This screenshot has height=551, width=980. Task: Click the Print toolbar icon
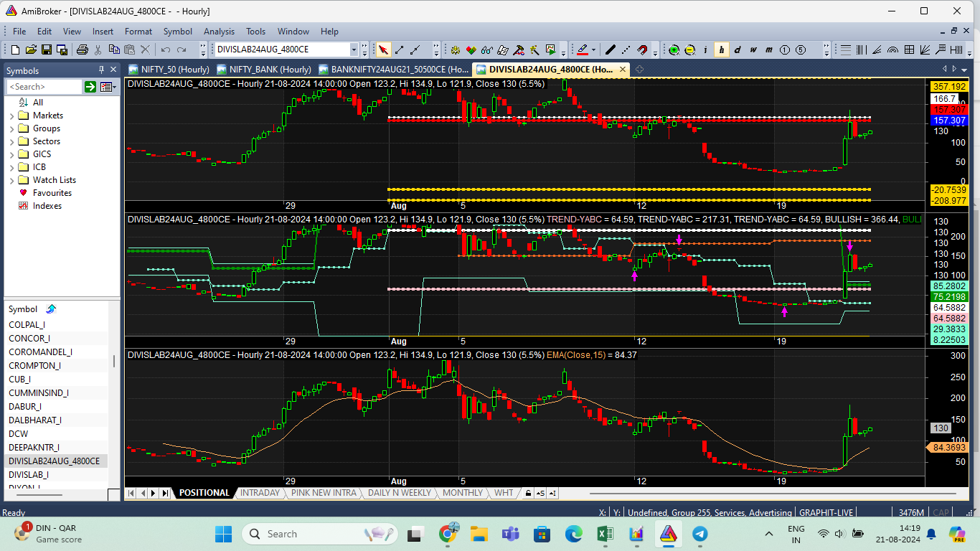pos(83,50)
